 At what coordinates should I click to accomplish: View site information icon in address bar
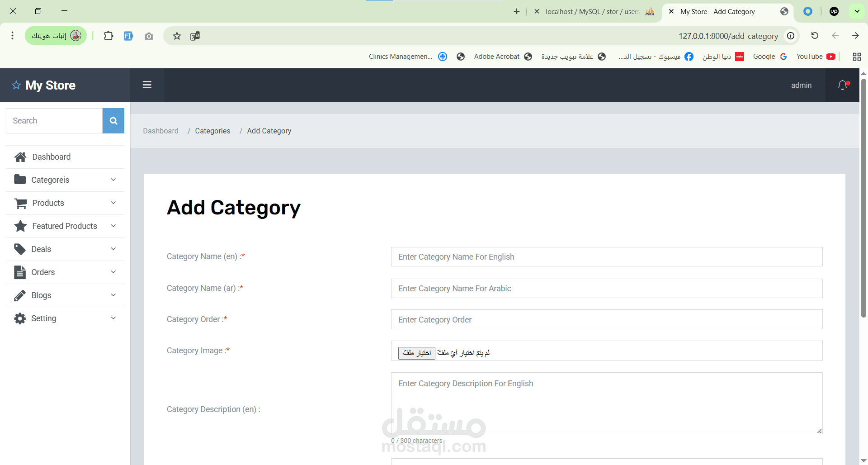(791, 36)
